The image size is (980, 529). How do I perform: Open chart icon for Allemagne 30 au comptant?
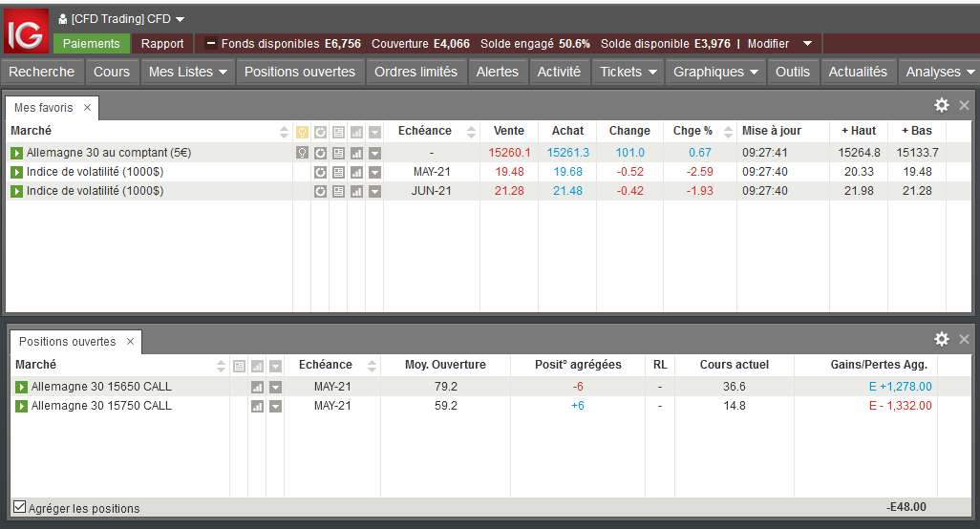(356, 153)
